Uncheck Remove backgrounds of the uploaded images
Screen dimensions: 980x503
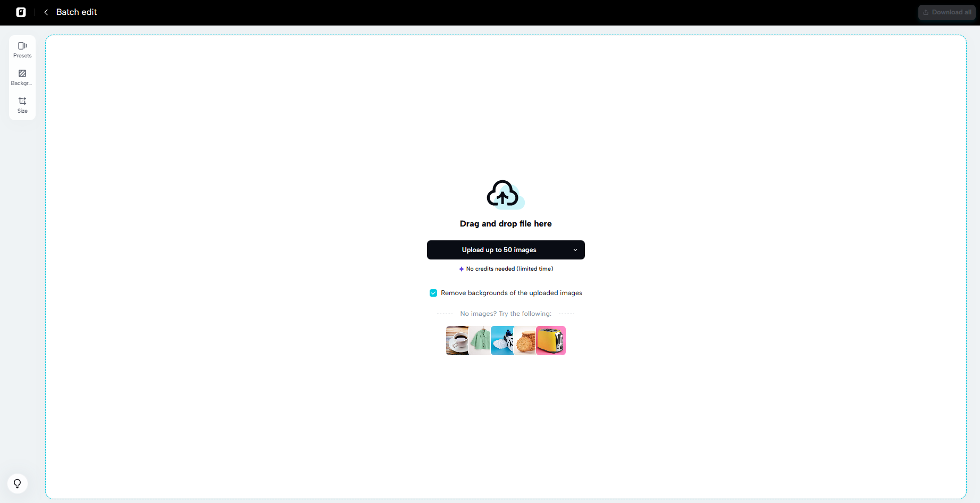(433, 293)
